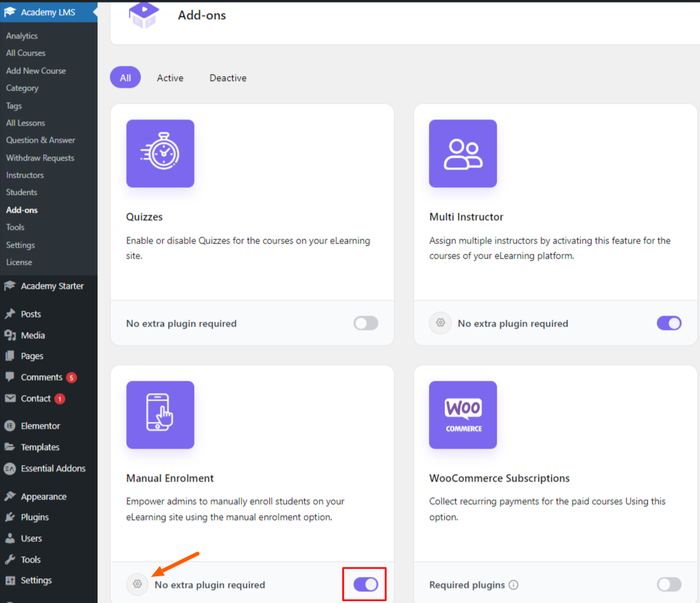Screen dimensions: 700x603
Task: Click the Manual Enrolment card title
Action: point(170,478)
